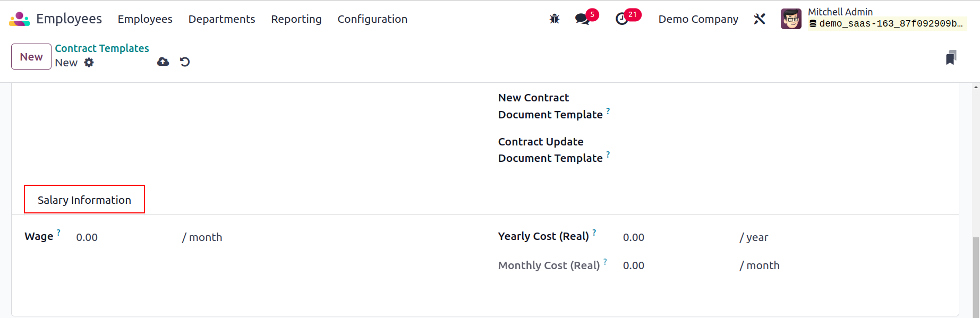Click the New button
The width and height of the screenshot is (980, 318).
pos(31,57)
